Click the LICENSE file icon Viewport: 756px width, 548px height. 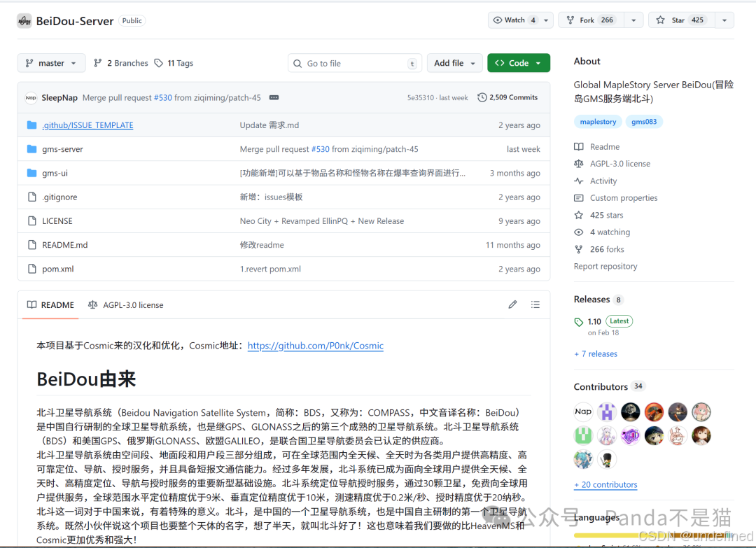coord(31,220)
